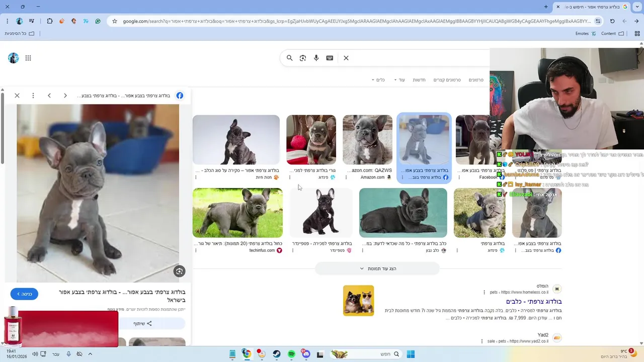644x362 pixels.
Task: Open options for the Yad2 result
Action: [482, 341]
